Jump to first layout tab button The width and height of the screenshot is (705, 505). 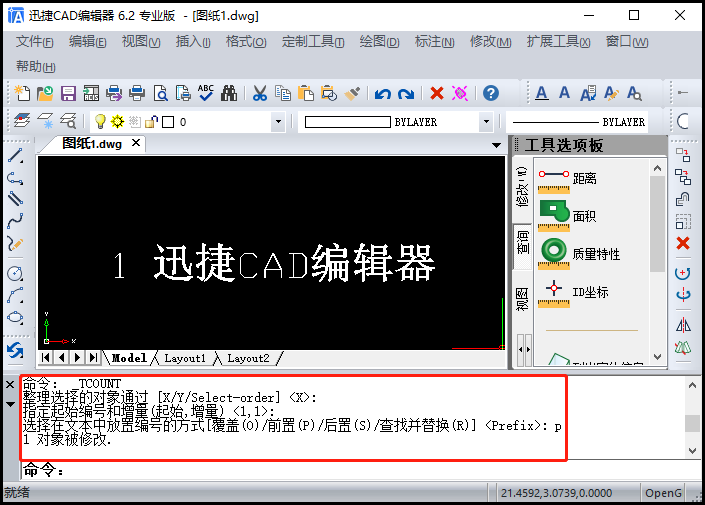[45, 358]
